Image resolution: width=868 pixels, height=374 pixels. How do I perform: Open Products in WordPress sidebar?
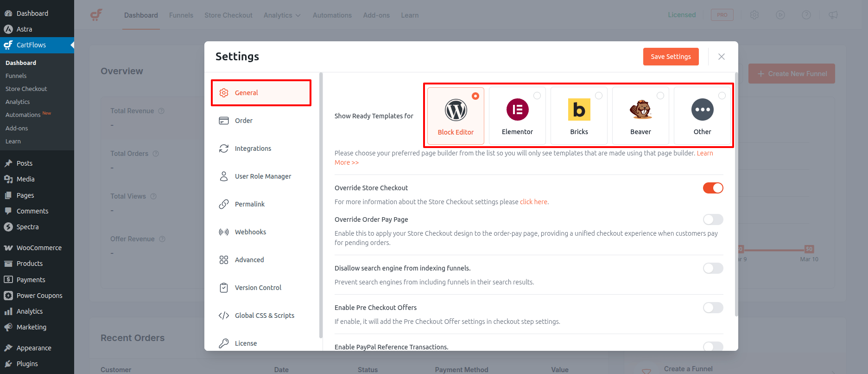click(x=37, y=264)
